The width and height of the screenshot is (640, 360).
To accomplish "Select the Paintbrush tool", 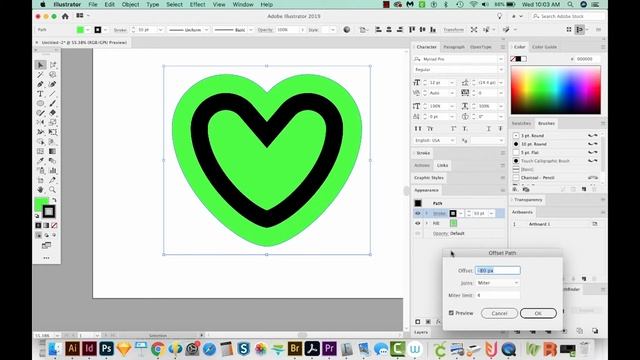I will pyautogui.click(x=53, y=103).
